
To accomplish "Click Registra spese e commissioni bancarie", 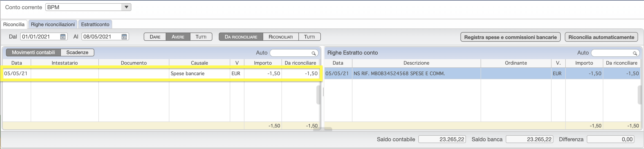I will 511,37.
